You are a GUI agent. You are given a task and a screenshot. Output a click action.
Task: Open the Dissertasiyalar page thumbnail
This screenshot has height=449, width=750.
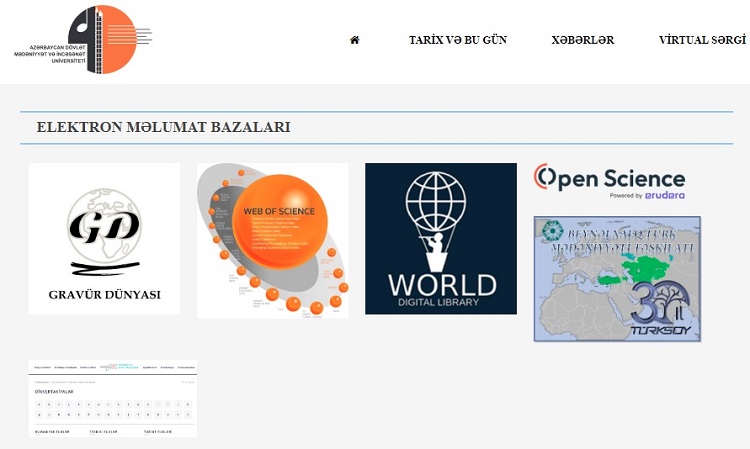pyautogui.click(x=113, y=398)
